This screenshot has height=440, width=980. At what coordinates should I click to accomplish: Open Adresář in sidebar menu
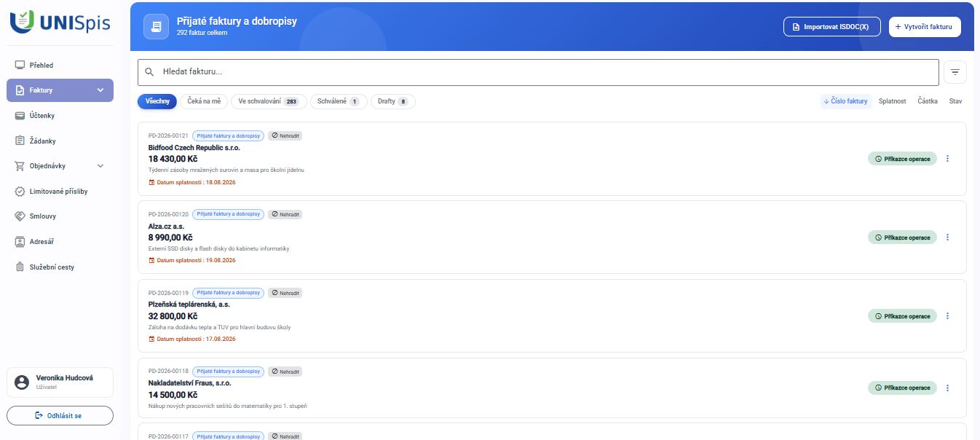pyautogui.click(x=60, y=241)
